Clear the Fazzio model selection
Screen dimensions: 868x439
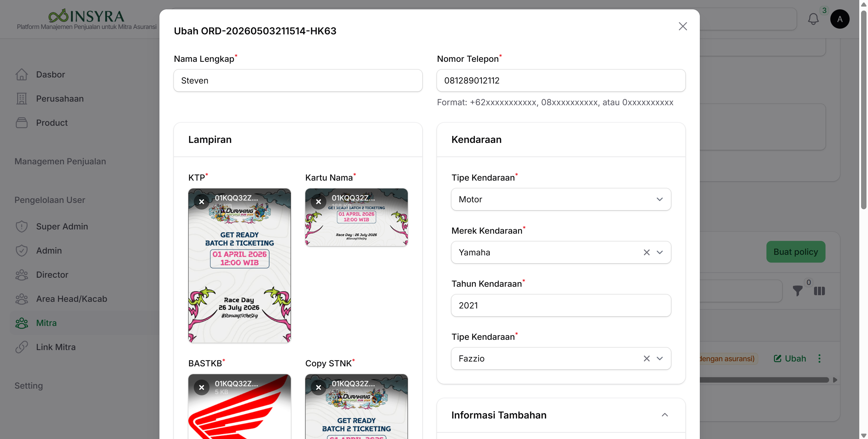point(646,358)
